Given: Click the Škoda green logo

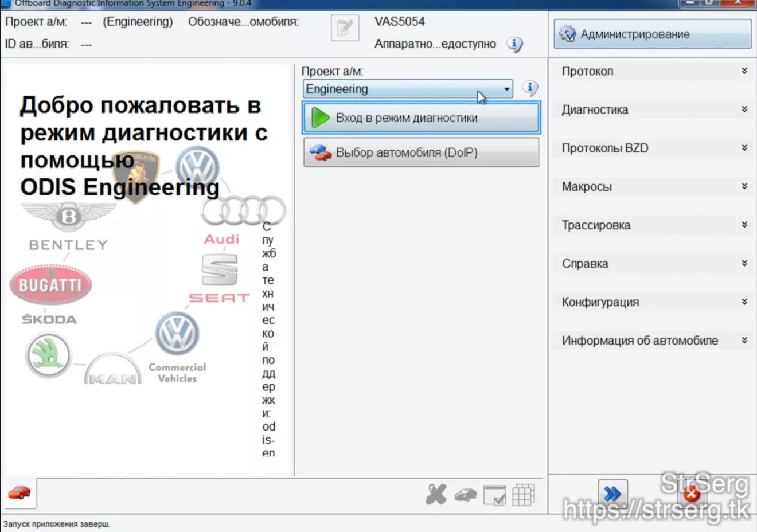Looking at the screenshot, I should pyautogui.click(x=48, y=355).
